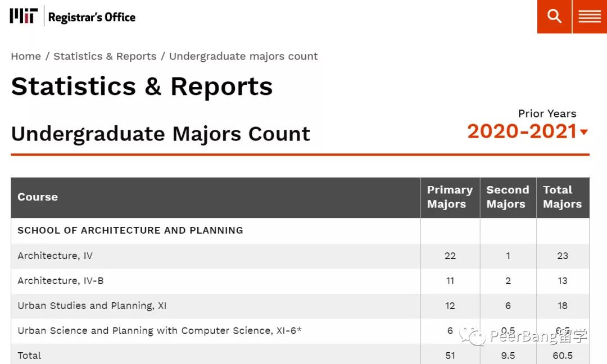The image size is (607, 364).
Task: Click the MIT logo
Action: pyautogui.click(x=23, y=16)
